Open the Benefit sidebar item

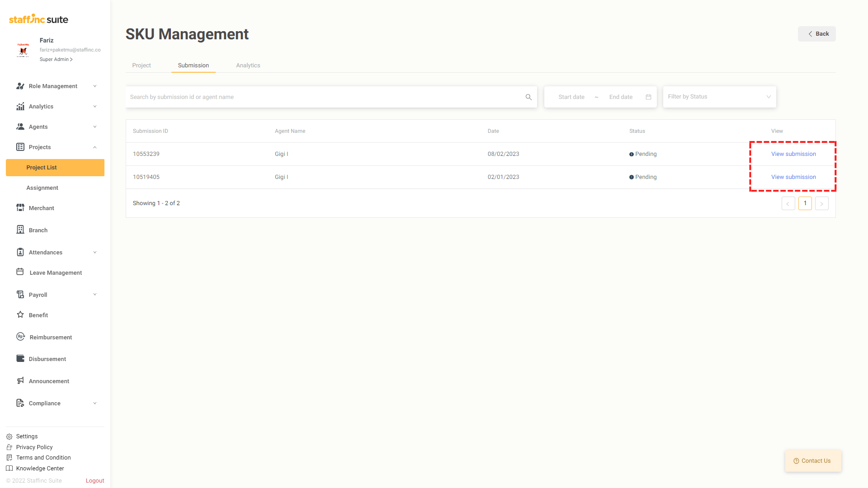tap(38, 315)
